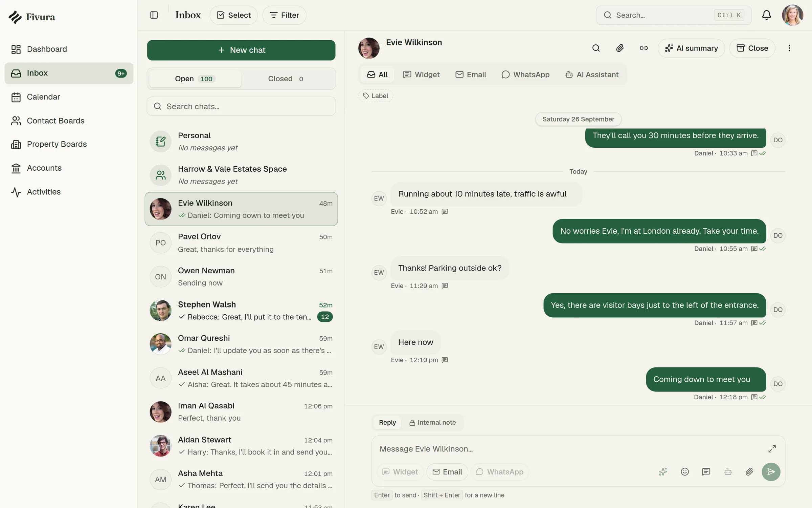The height and width of the screenshot is (508, 812).
Task: Open the Filter options
Action: [284, 15]
